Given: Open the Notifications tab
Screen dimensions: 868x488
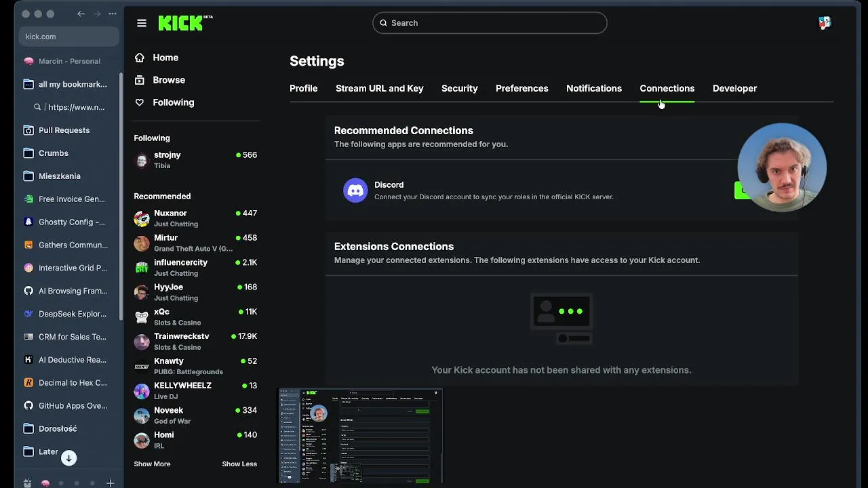Looking at the screenshot, I should [x=594, y=89].
